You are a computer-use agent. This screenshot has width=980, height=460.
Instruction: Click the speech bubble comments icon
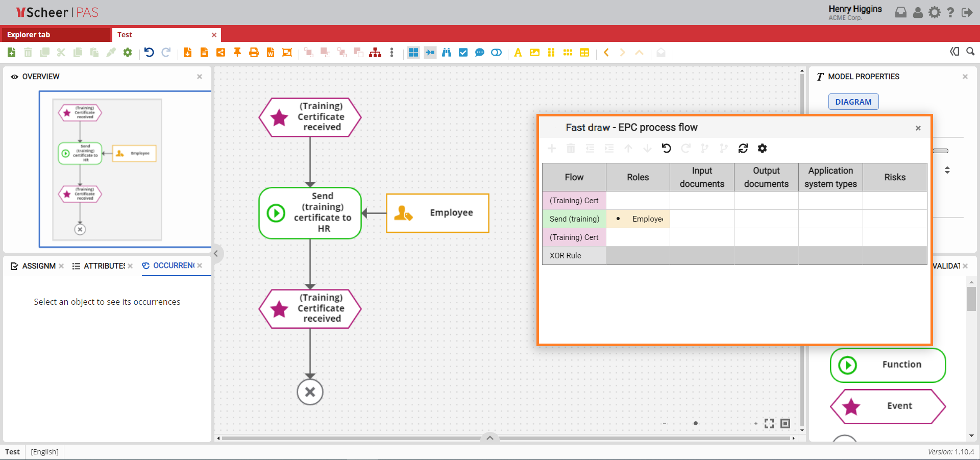pyautogui.click(x=480, y=53)
